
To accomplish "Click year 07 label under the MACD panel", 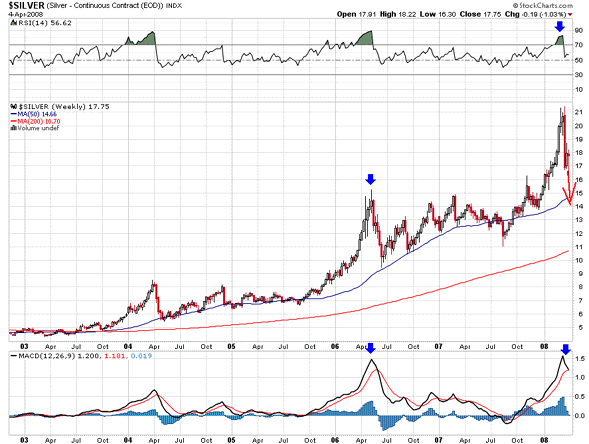I will [439, 440].
